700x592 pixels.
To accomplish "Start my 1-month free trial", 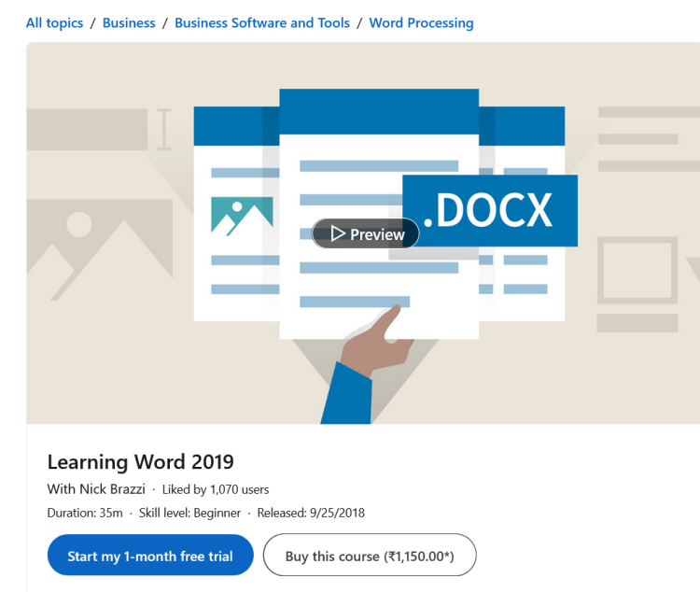I will (x=150, y=555).
